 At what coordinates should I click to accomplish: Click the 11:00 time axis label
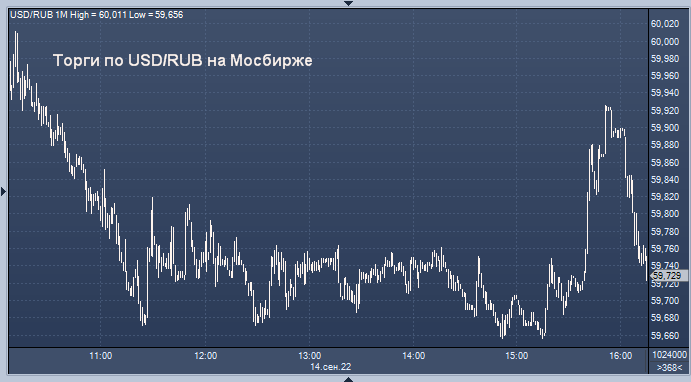(x=100, y=356)
